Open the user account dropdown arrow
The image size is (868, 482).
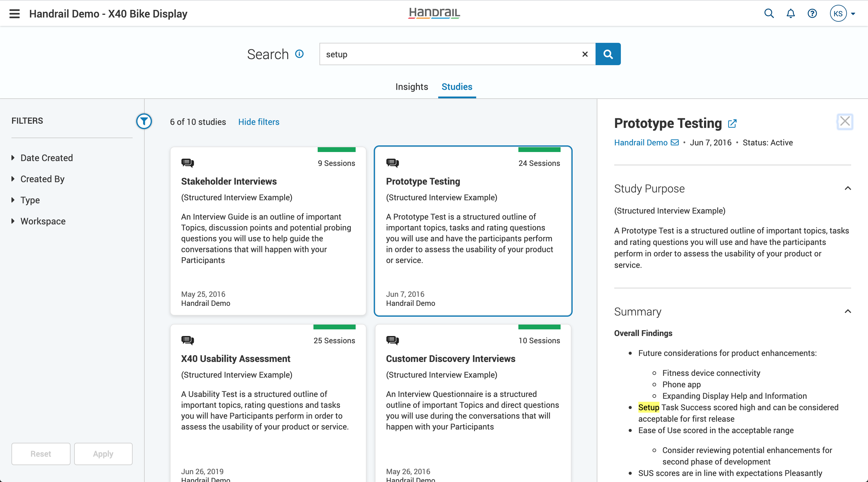853,14
